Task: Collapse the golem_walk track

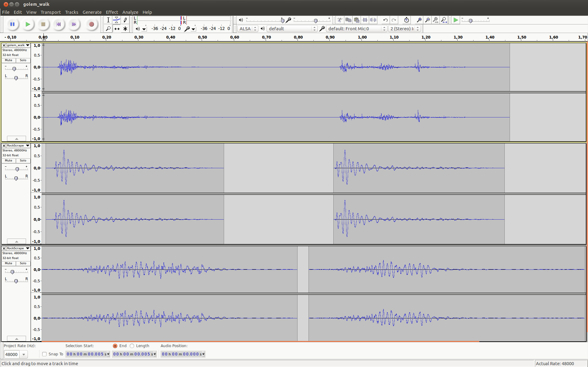Action: (x=17, y=139)
